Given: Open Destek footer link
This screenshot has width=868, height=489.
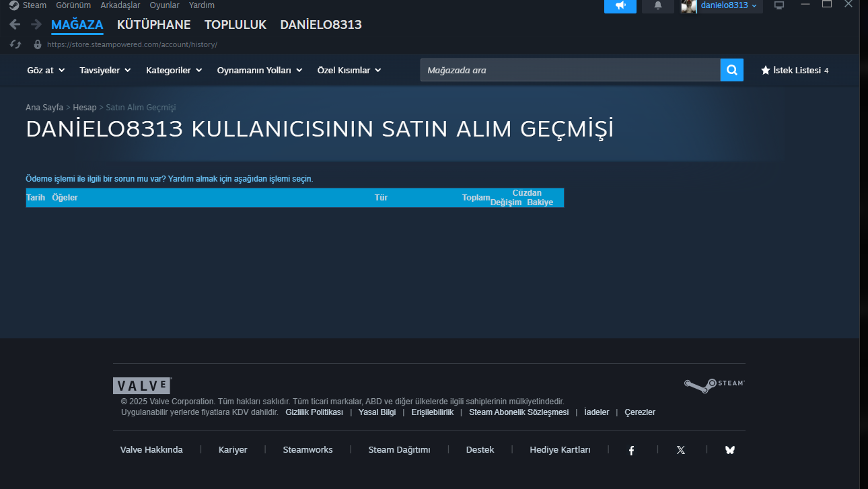Looking at the screenshot, I should coord(480,450).
